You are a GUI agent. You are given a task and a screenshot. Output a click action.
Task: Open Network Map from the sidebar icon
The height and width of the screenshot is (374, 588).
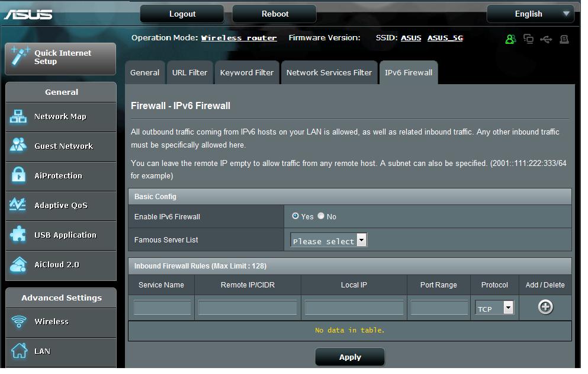point(18,117)
